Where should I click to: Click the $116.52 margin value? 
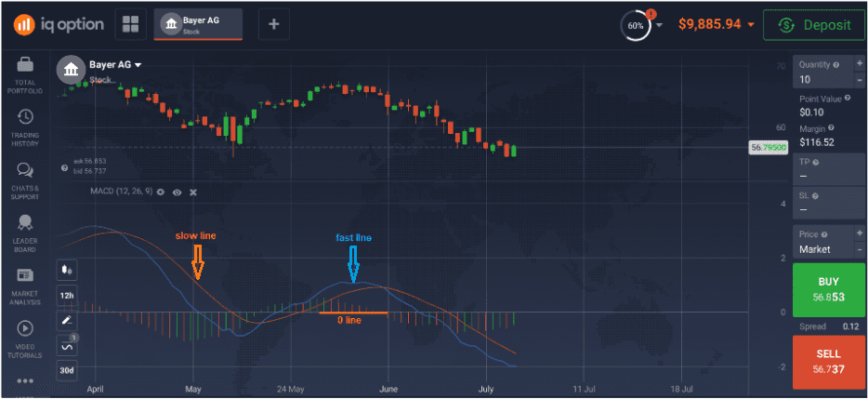(817, 142)
